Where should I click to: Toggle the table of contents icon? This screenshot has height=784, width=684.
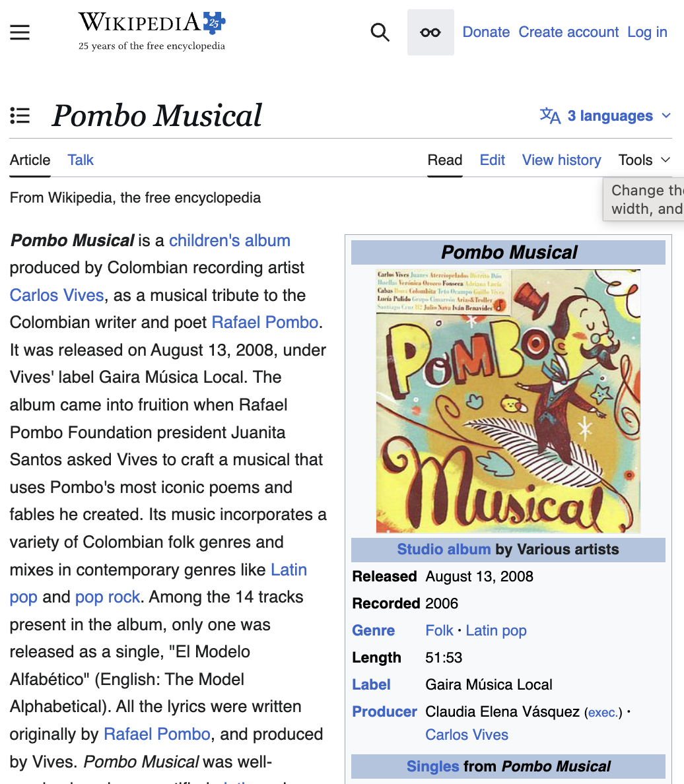[20, 115]
